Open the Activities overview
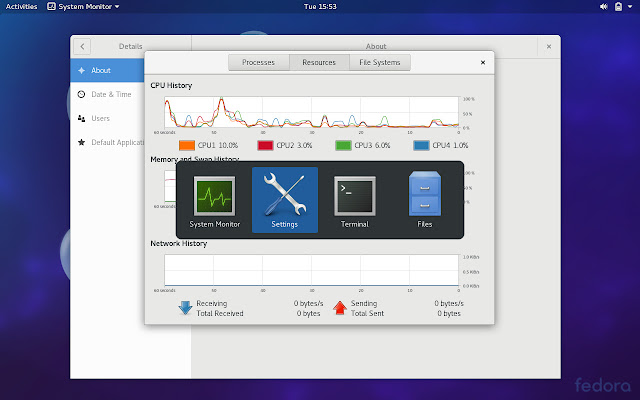This screenshot has width=640, height=400. [x=21, y=7]
